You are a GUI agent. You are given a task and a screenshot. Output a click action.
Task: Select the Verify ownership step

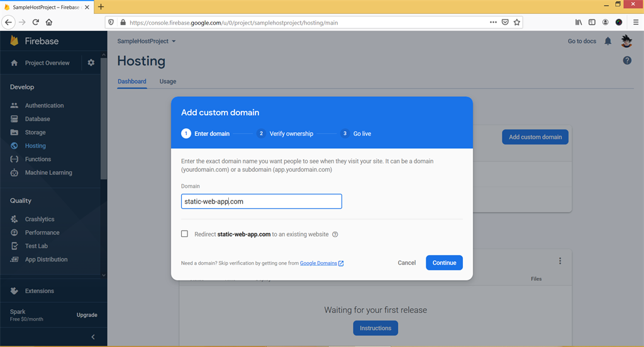click(285, 133)
